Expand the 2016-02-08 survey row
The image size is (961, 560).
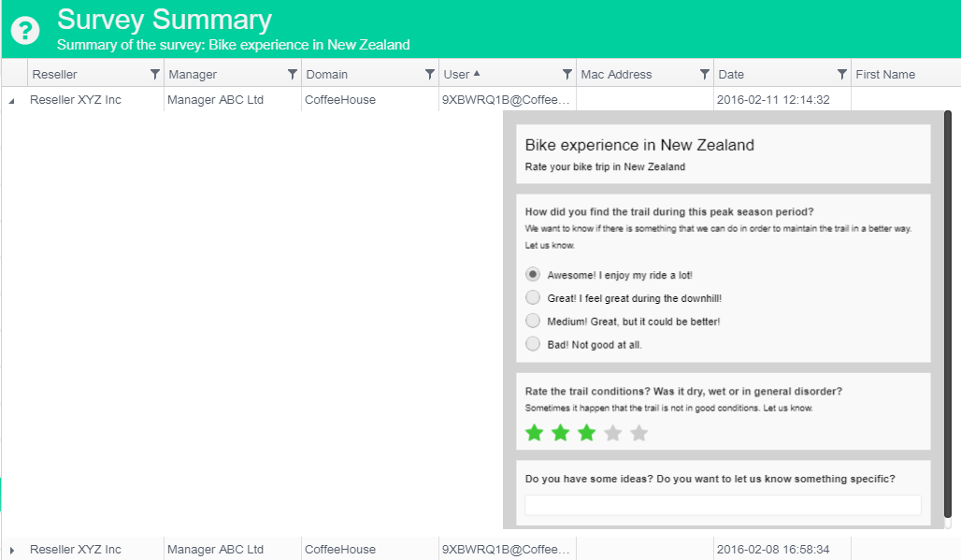click(11, 550)
